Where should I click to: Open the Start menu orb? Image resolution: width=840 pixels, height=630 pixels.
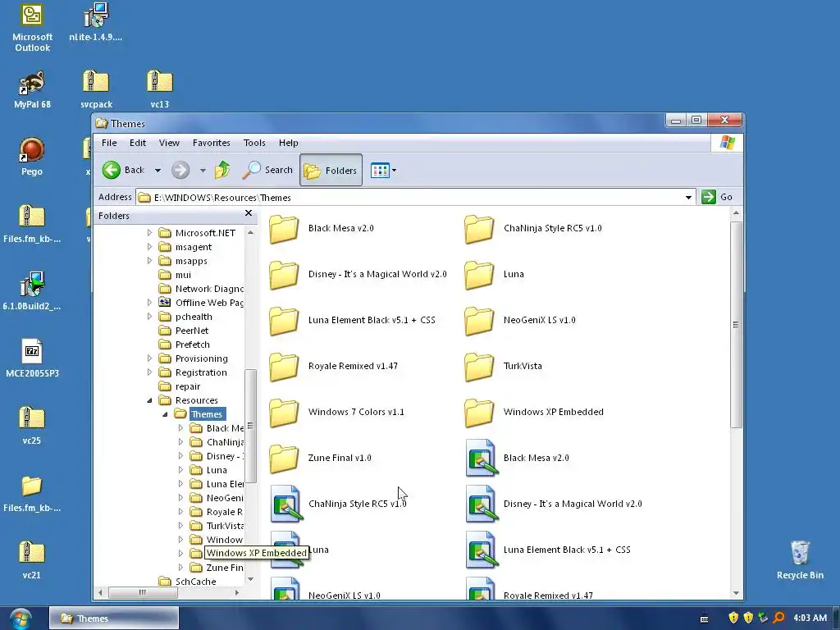[20, 619]
